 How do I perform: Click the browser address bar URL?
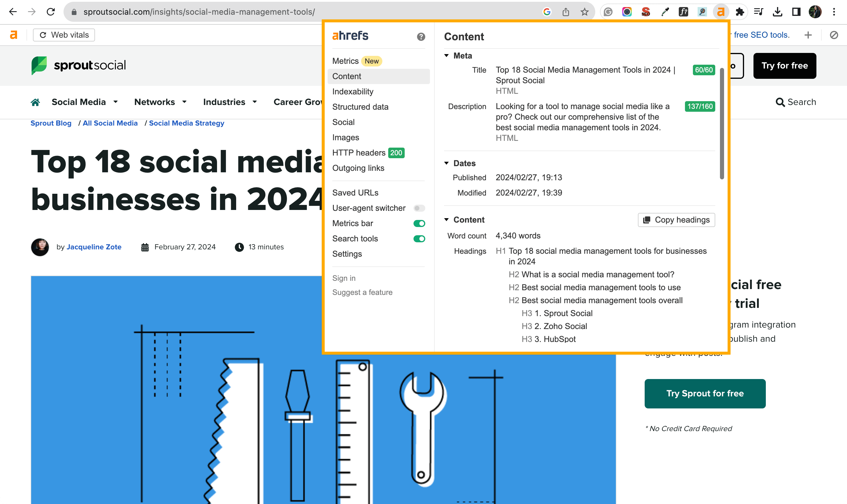[199, 12]
